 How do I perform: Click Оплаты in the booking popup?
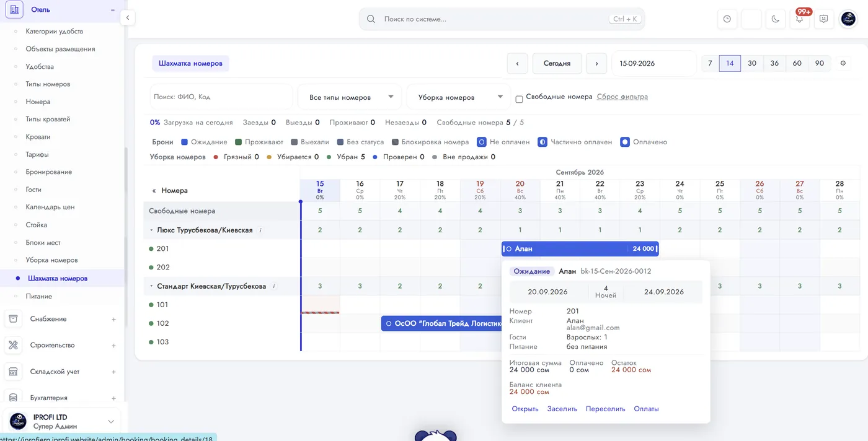click(x=646, y=409)
